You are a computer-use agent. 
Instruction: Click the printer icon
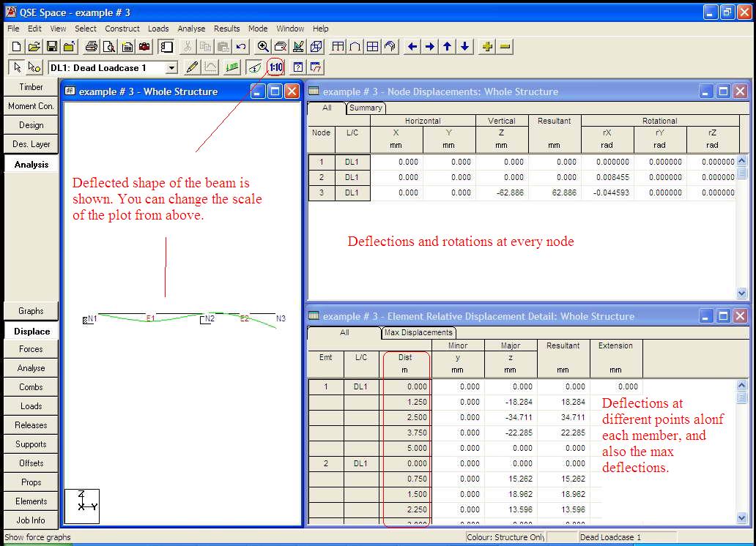(x=91, y=47)
